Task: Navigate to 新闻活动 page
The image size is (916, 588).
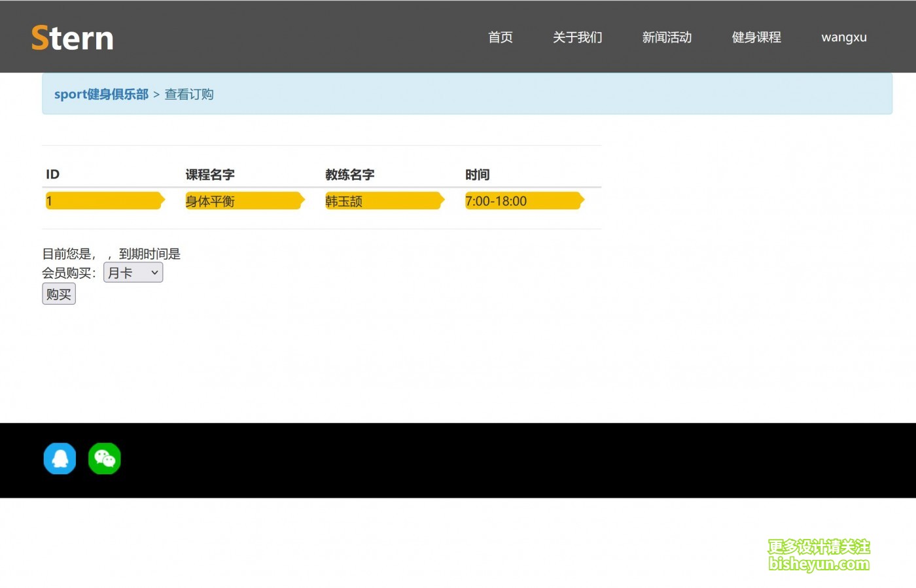Action: coord(667,37)
